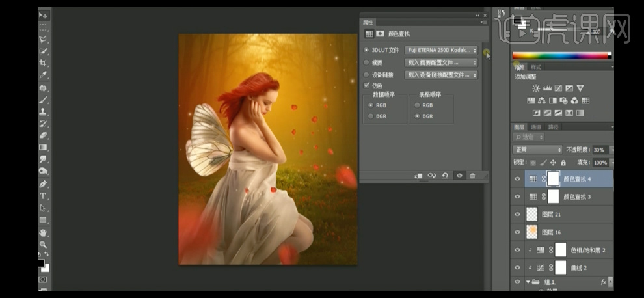
Task: Add a Gradient Map adjustment
Action: tap(580, 113)
